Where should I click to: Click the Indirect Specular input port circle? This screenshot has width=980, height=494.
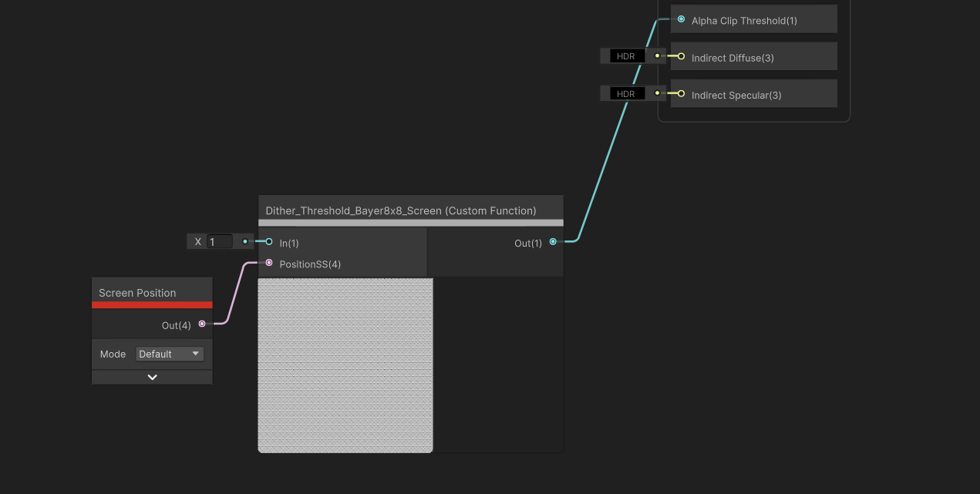coord(681,93)
